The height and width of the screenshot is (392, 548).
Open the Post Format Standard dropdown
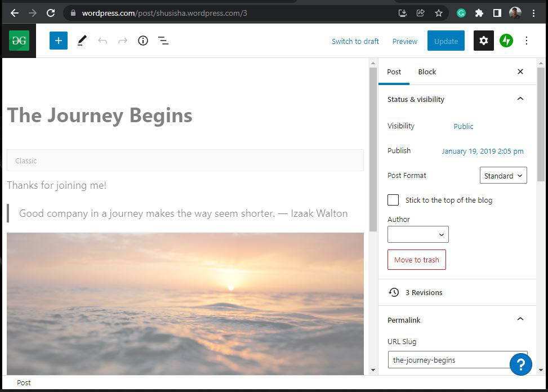(x=504, y=175)
